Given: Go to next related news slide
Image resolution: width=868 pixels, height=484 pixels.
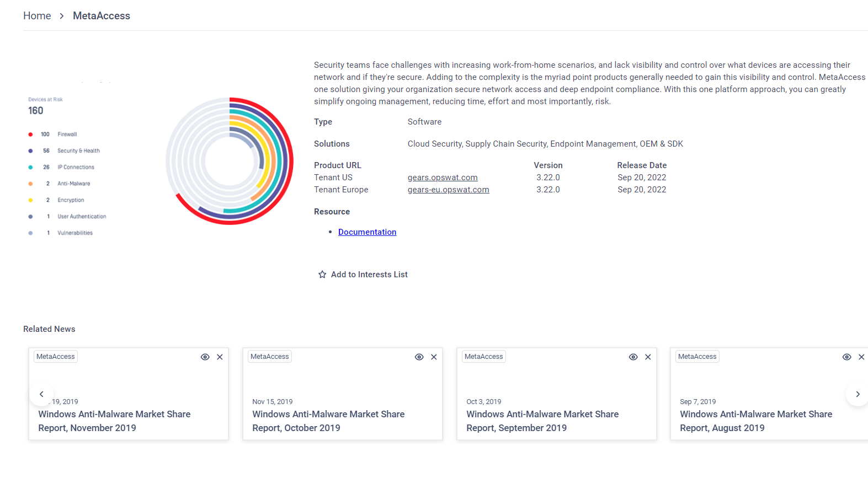Looking at the screenshot, I should coord(857,394).
